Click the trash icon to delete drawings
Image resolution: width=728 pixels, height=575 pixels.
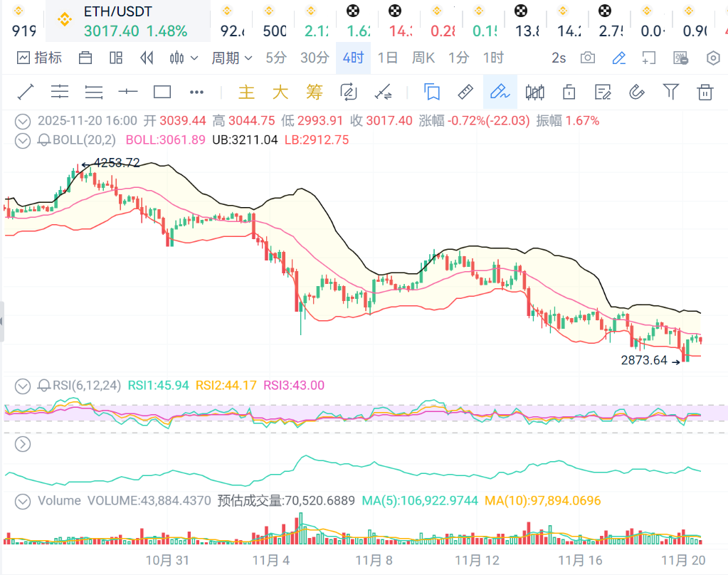click(x=705, y=91)
